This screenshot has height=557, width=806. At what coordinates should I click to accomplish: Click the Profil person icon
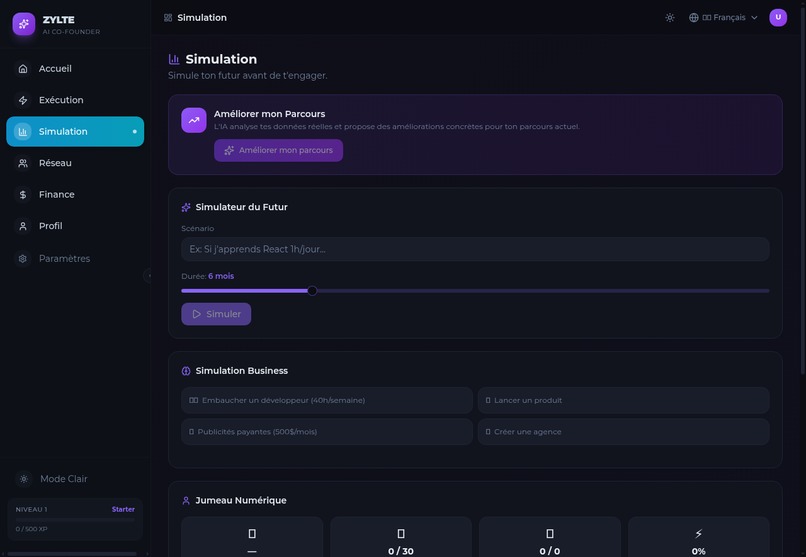click(x=23, y=226)
